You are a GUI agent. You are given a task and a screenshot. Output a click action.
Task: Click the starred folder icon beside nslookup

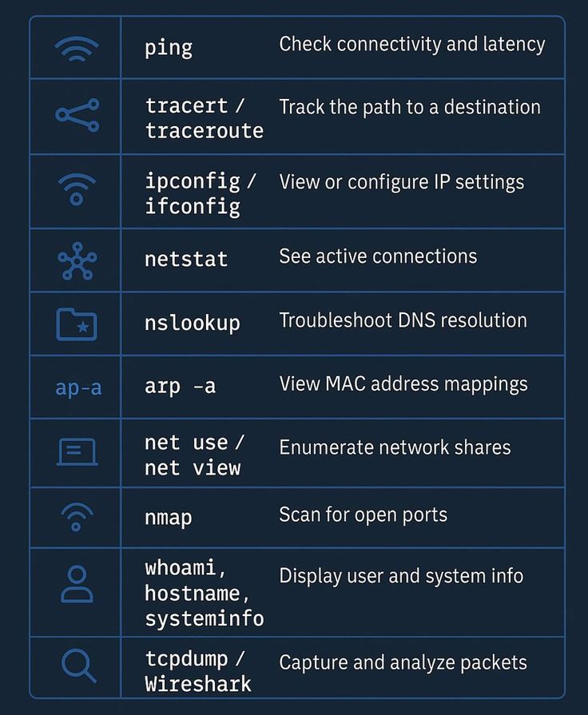click(77, 324)
